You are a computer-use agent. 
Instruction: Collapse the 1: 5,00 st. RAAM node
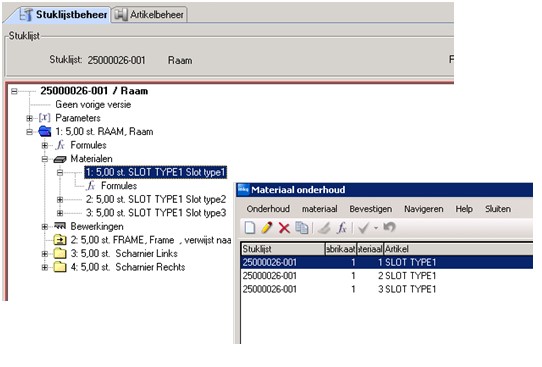(29, 132)
